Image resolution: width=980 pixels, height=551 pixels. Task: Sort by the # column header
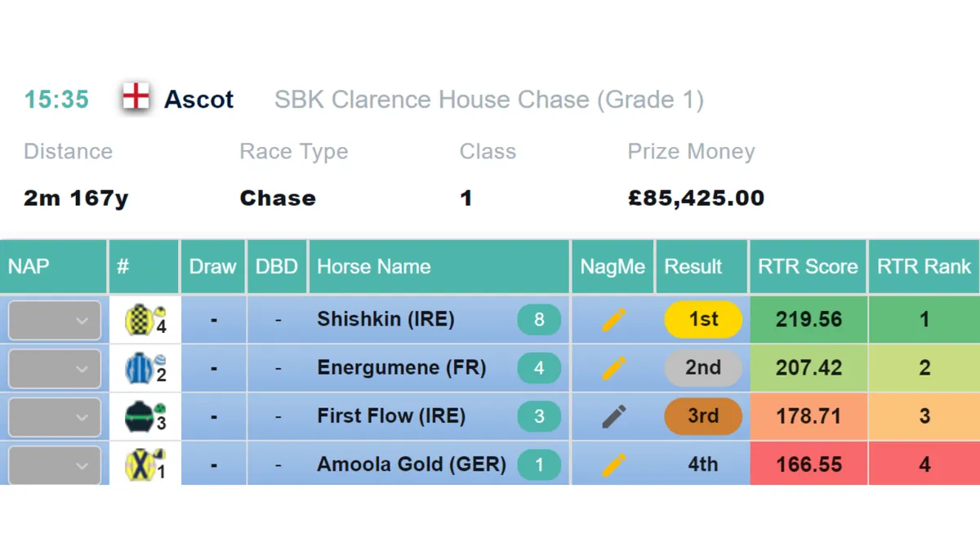[x=144, y=266]
